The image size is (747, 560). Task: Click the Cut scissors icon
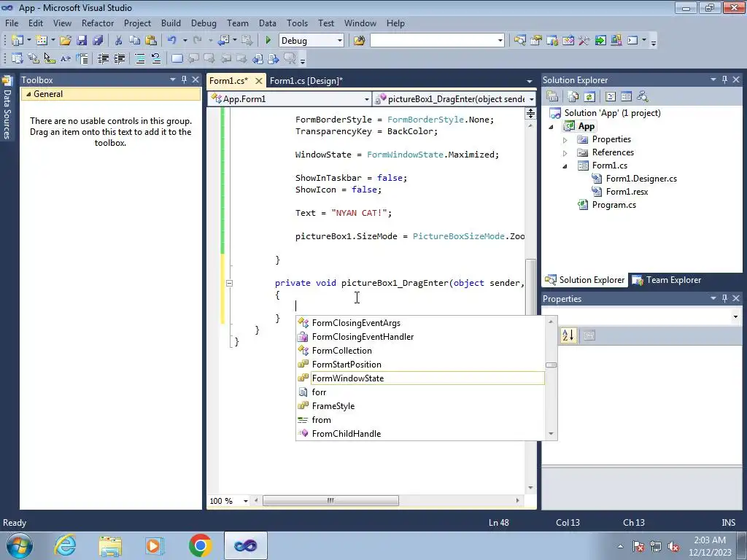(119, 41)
